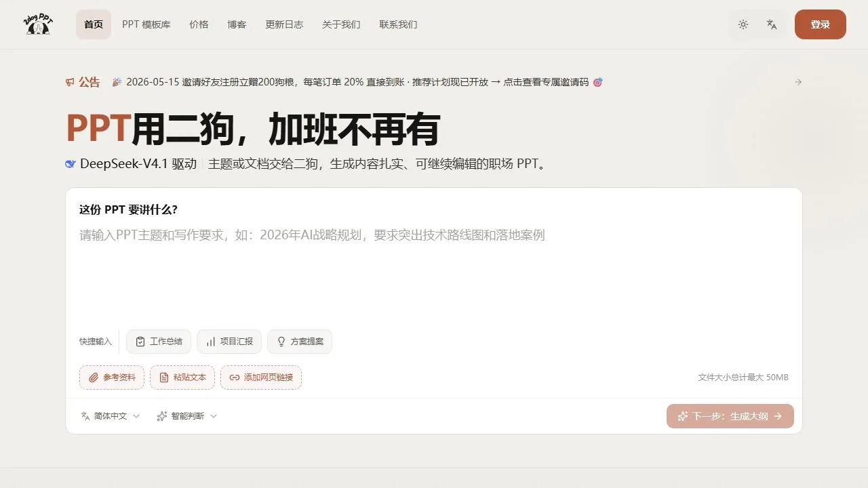The image size is (868, 488).
Task: Select the 项目汇报 quick input chip
Action: point(229,342)
